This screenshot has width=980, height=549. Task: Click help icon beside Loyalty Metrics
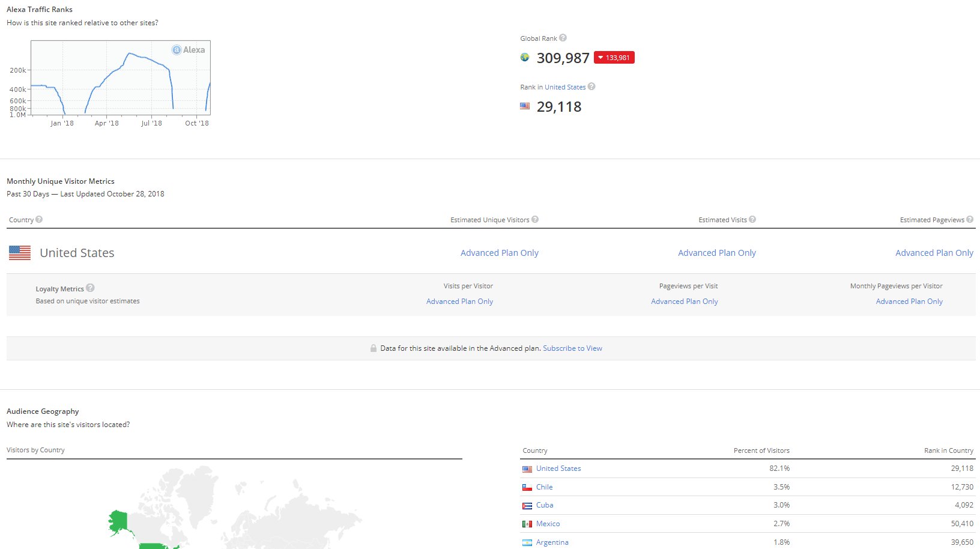coord(90,288)
